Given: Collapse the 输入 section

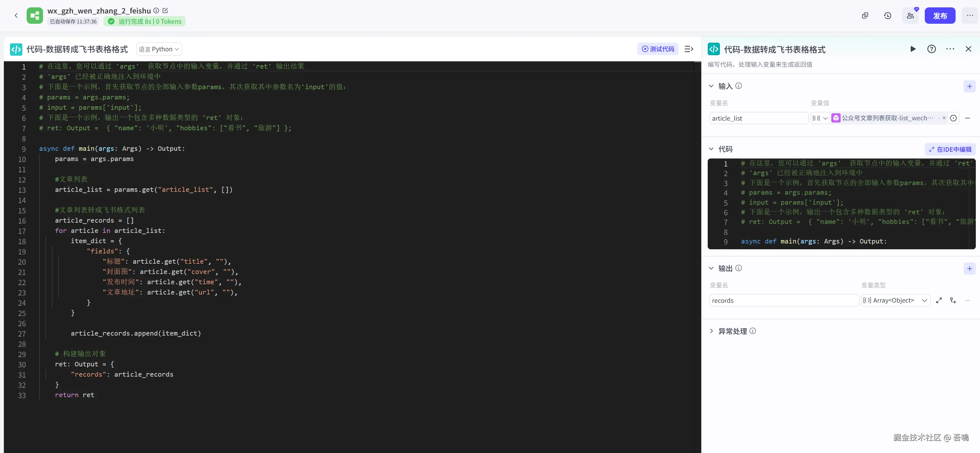Looking at the screenshot, I should tap(711, 86).
